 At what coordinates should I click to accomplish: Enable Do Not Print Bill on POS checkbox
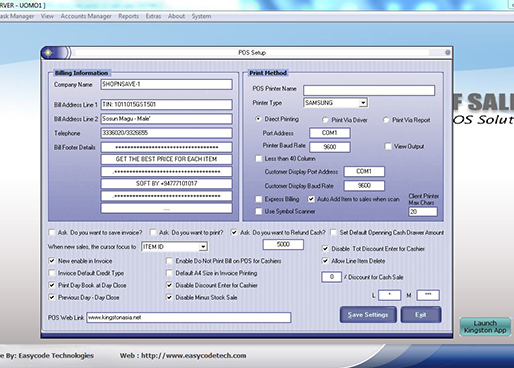(x=169, y=261)
